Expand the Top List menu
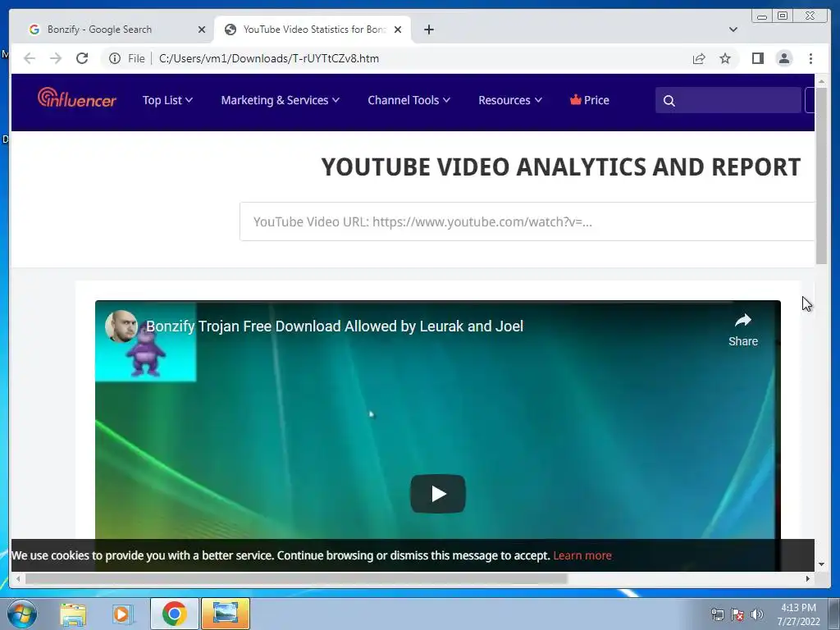The height and width of the screenshot is (630, 840). [x=167, y=100]
